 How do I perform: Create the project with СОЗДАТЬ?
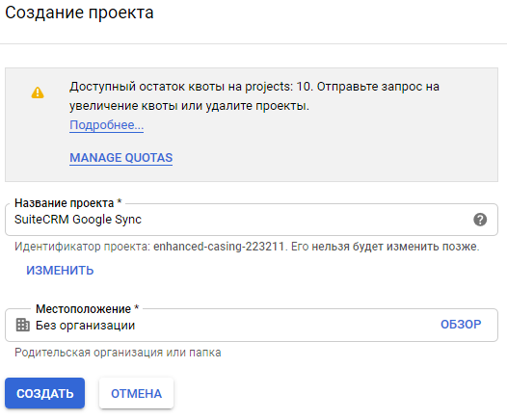(x=44, y=393)
